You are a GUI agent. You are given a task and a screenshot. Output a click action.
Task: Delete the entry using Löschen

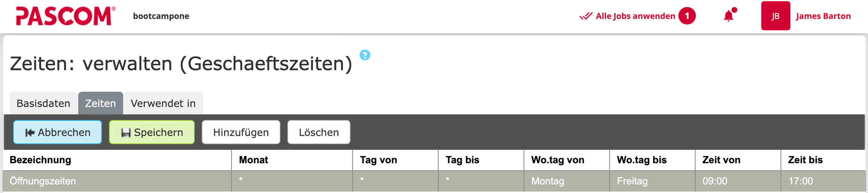pos(319,132)
